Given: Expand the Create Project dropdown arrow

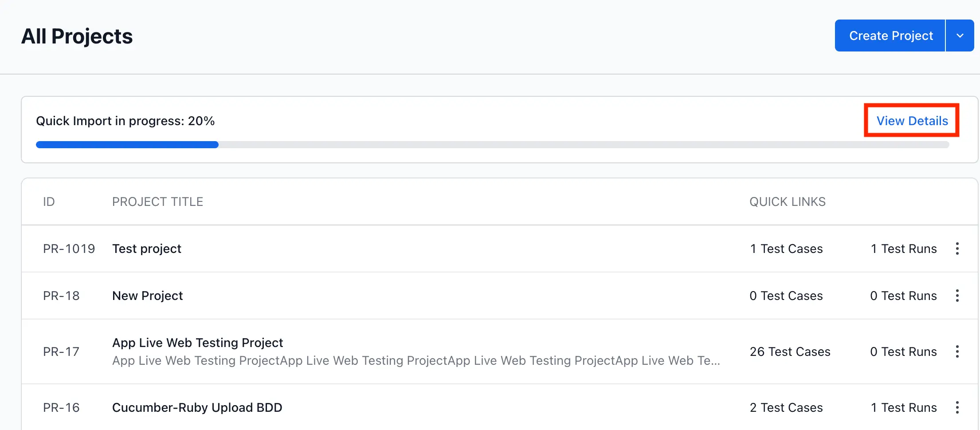Looking at the screenshot, I should pos(960,36).
